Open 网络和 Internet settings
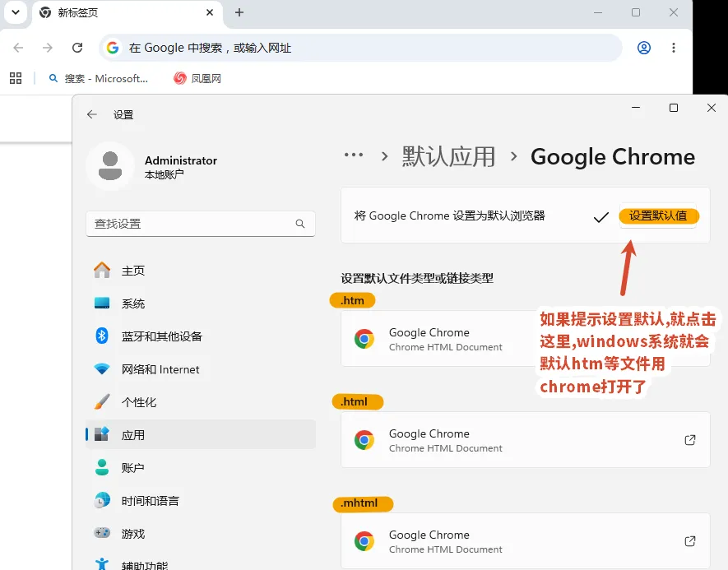This screenshot has height=570, width=728. click(x=201, y=369)
